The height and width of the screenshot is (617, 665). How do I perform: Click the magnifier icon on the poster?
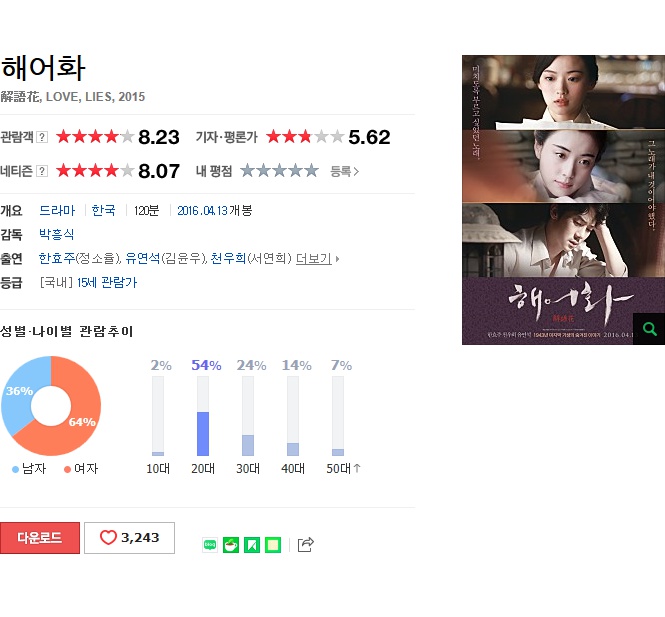click(x=649, y=329)
